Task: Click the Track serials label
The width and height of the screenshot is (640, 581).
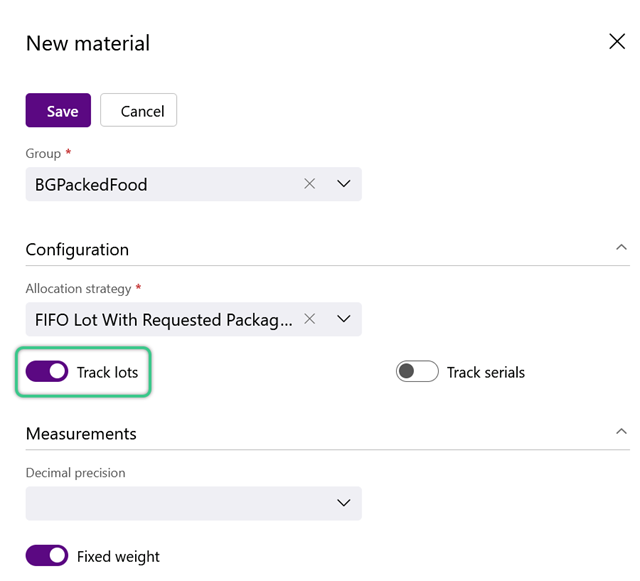Action: click(x=486, y=372)
